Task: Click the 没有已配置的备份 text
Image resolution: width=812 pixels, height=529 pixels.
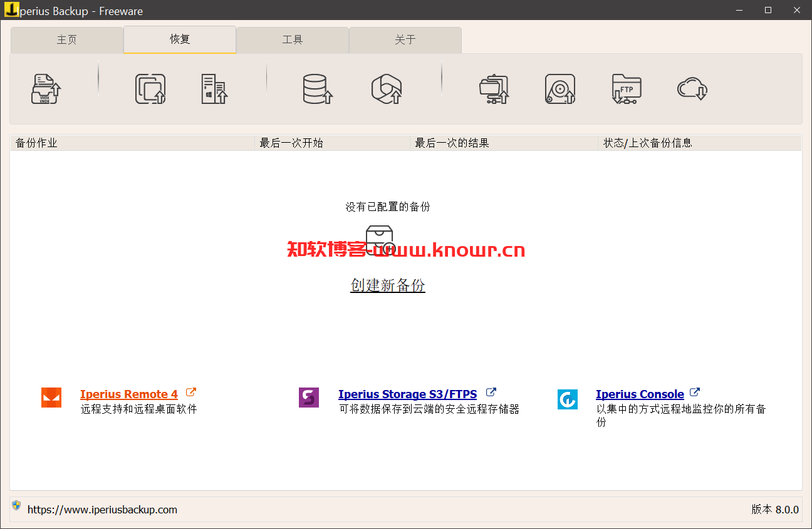Action: pos(388,207)
